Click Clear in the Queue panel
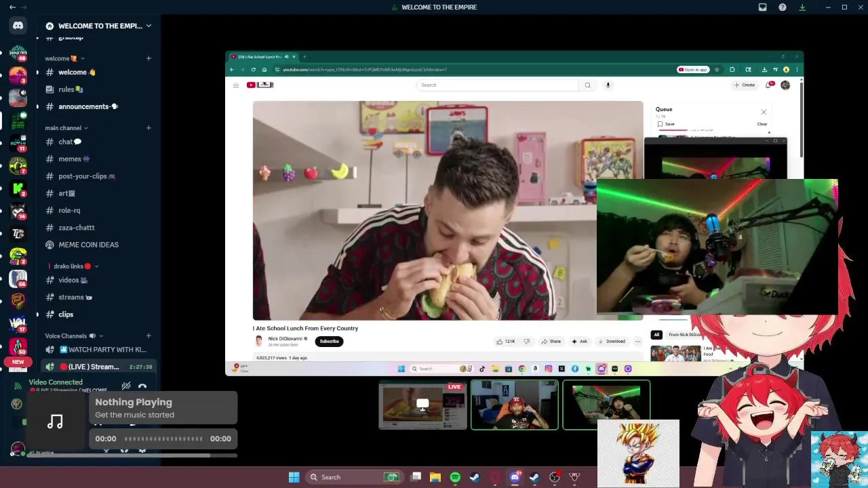This screenshot has height=488, width=868. 762,124
